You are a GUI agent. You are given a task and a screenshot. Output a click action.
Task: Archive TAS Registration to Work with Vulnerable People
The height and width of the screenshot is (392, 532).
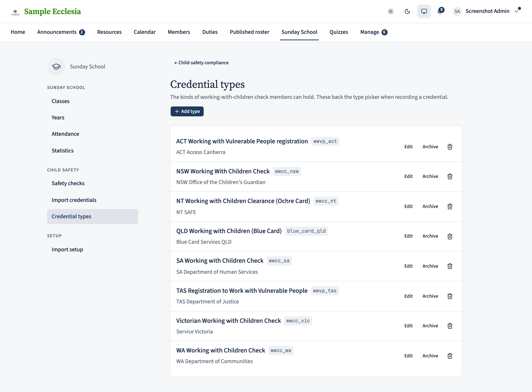tap(430, 296)
